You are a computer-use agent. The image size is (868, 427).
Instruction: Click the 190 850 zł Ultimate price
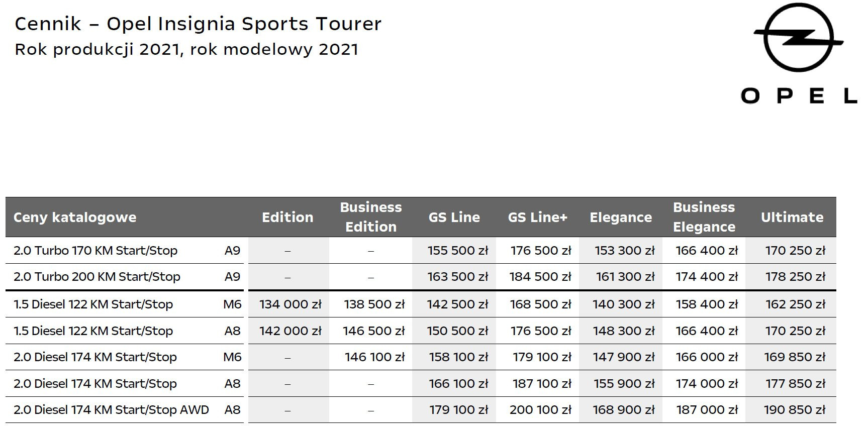pyautogui.click(x=795, y=409)
